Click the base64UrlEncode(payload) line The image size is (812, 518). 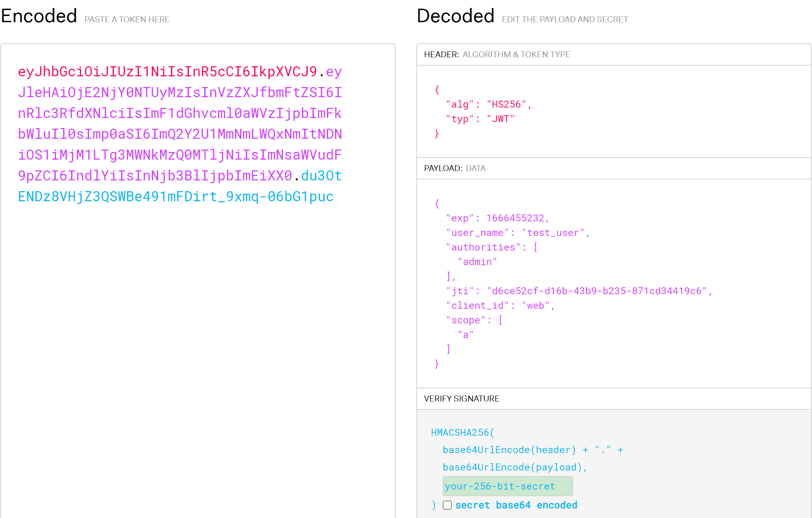515,467
